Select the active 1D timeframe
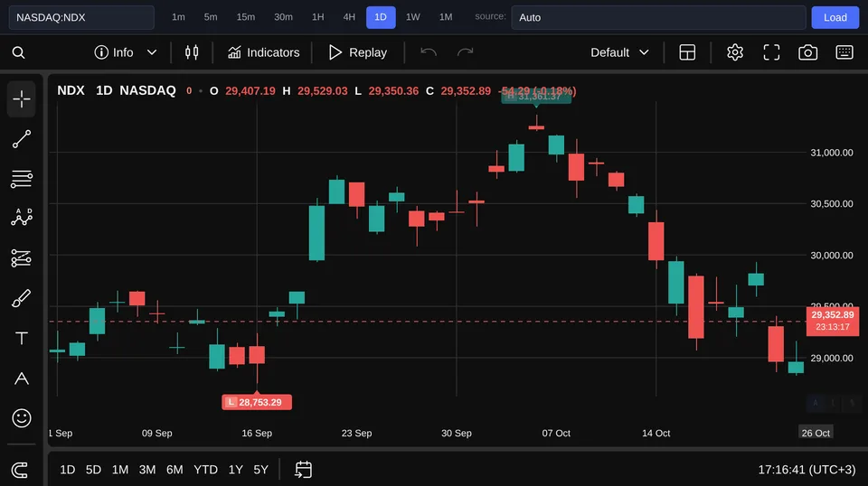The height and width of the screenshot is (486, 868). click(381, 17)
